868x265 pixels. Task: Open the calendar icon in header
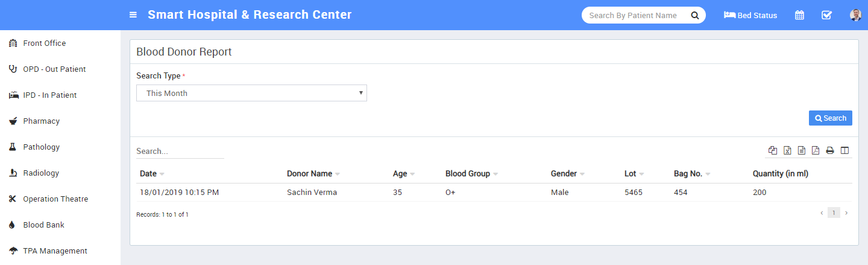[x=799, y=15]
